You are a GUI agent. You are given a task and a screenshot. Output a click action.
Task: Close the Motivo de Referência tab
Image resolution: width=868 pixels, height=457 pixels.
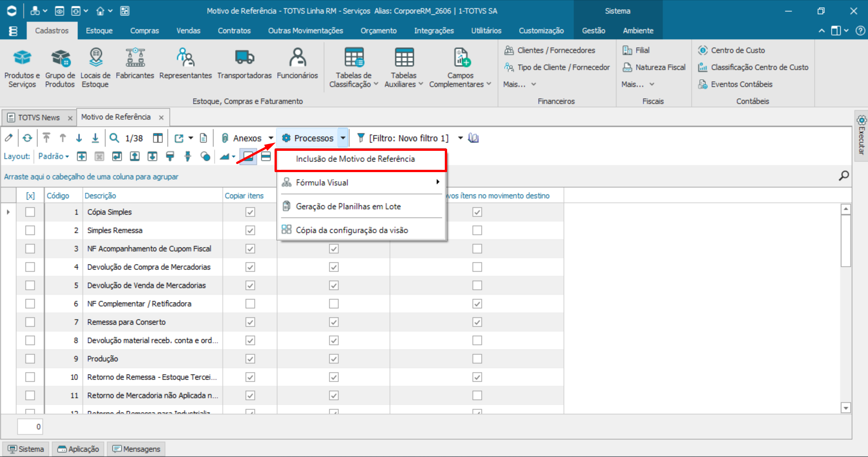pyautogui.click(x=161, y=118)
